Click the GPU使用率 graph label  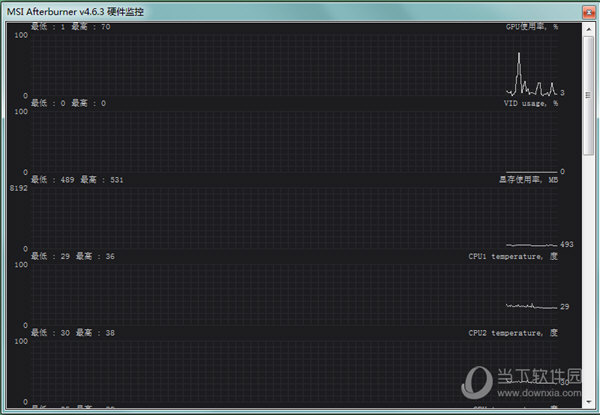coord(532,27)
